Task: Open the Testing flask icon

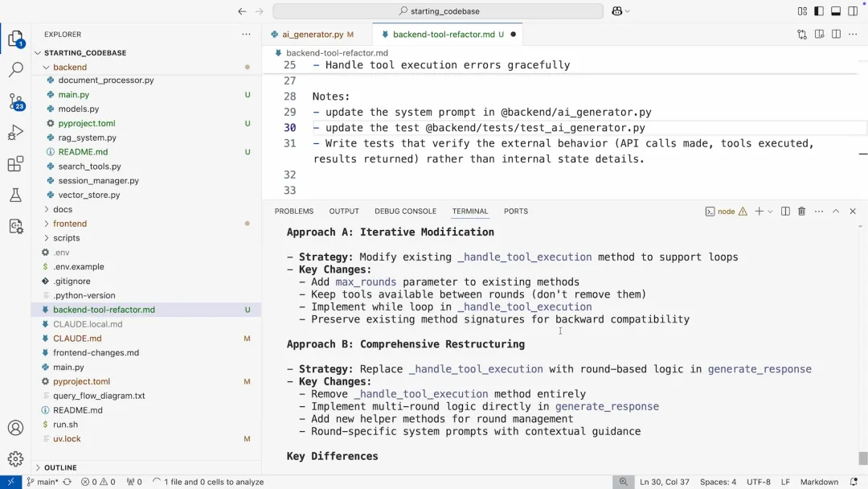Action: [x=15, y=195]
